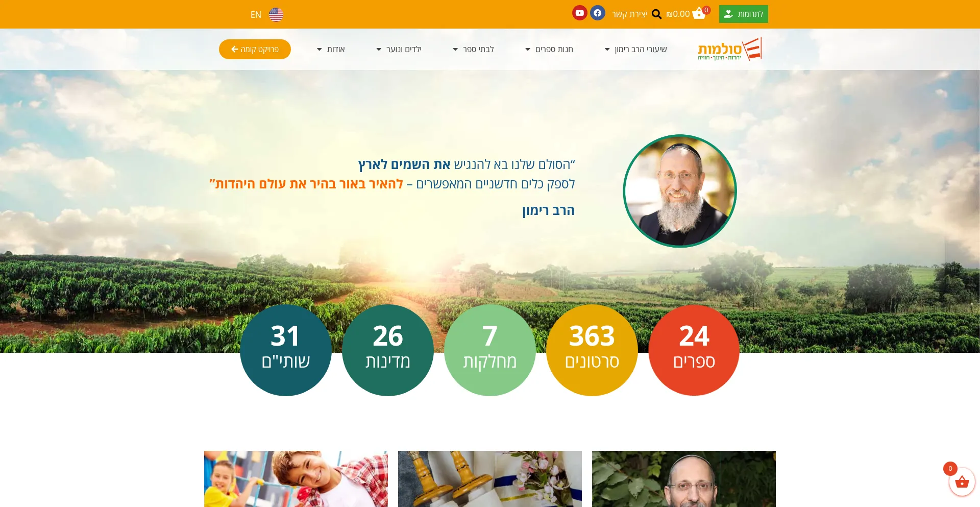Click the Sulamot logo
This screenshot has width=980, height=507.
(x=730, y=49)
